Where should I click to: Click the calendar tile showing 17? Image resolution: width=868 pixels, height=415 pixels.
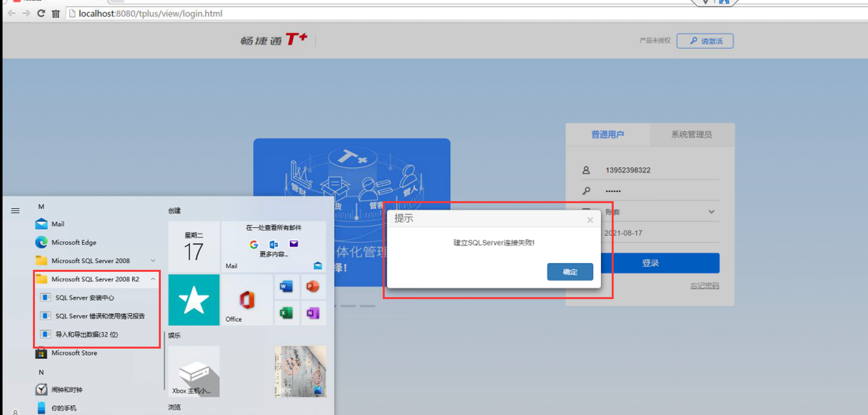coord(194,247)
